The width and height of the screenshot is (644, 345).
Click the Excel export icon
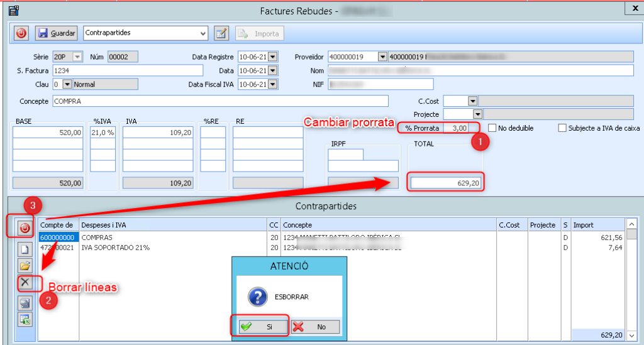coord(26,320)
